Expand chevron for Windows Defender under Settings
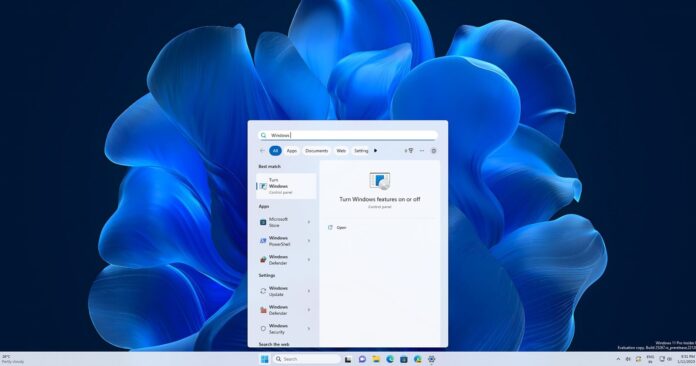Viewport: 696px width, 366px height. click(x=309, y=310)
